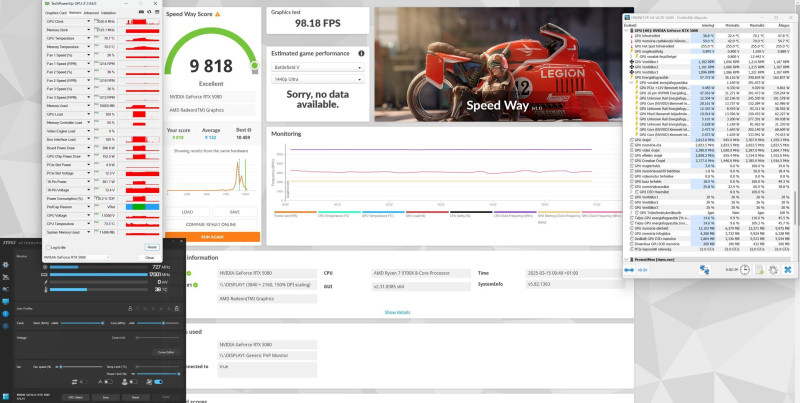Open the Afterburner monitor icon in sidebar
Image resolution: width=800 pixels, height=403 pixels.
6,301
